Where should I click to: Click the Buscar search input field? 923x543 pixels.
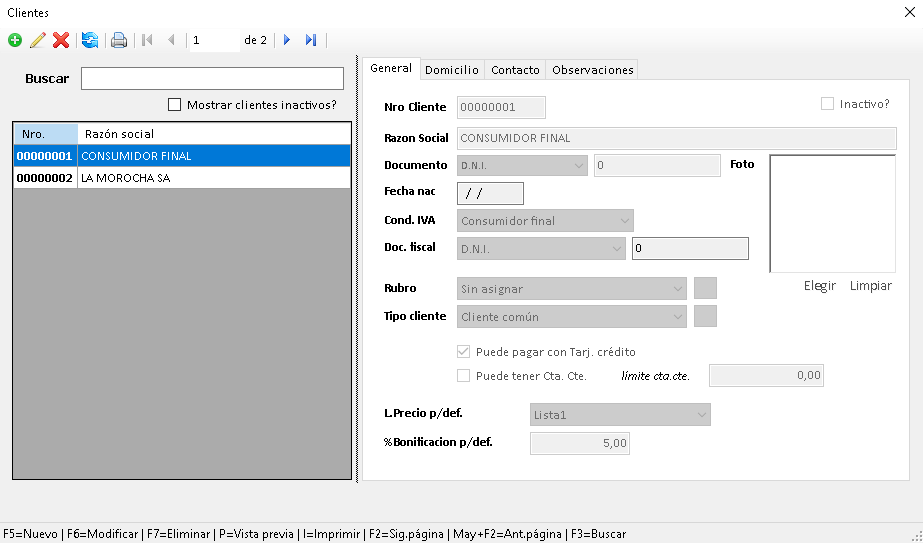pyautogui.click(x=212, y=79)
